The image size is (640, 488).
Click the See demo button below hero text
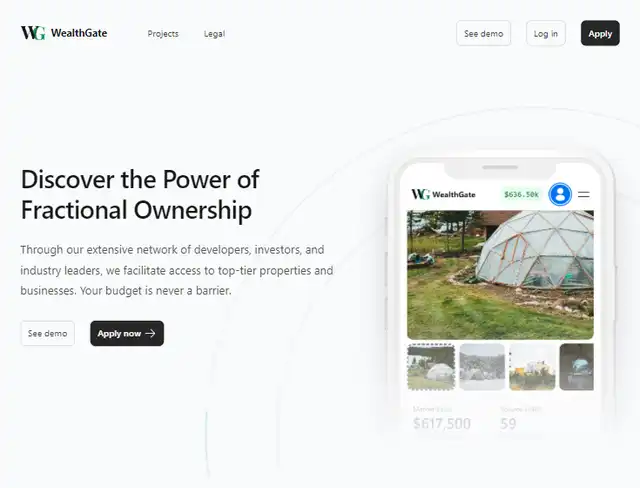(x=48, y=333)
